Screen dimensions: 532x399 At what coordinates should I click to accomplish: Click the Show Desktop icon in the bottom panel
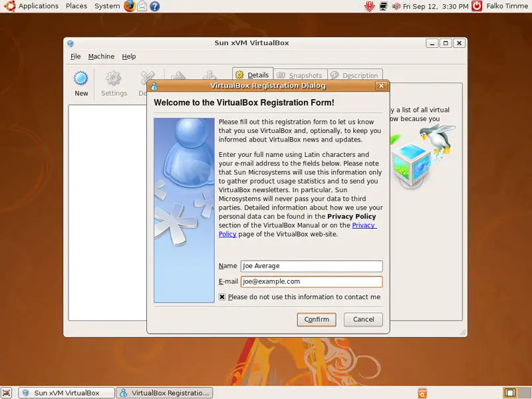click(6, 393)
